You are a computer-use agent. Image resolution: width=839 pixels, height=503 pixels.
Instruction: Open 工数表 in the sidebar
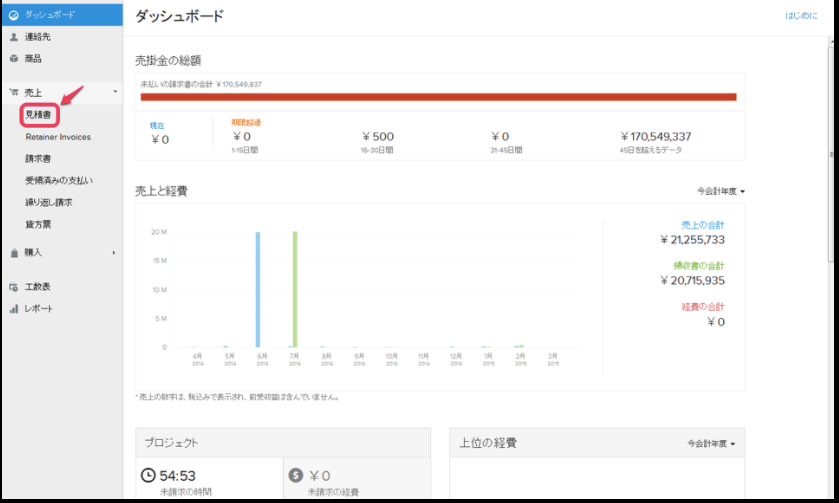pos(37,287)
